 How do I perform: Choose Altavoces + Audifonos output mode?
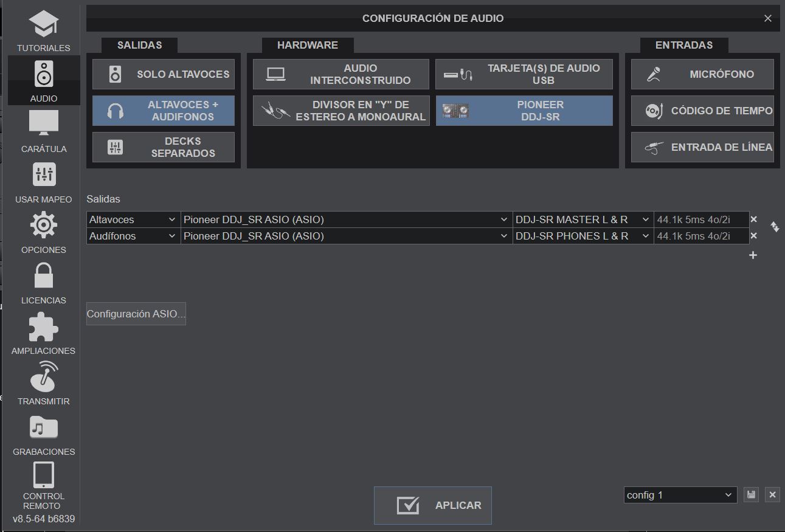pos(164,111)
